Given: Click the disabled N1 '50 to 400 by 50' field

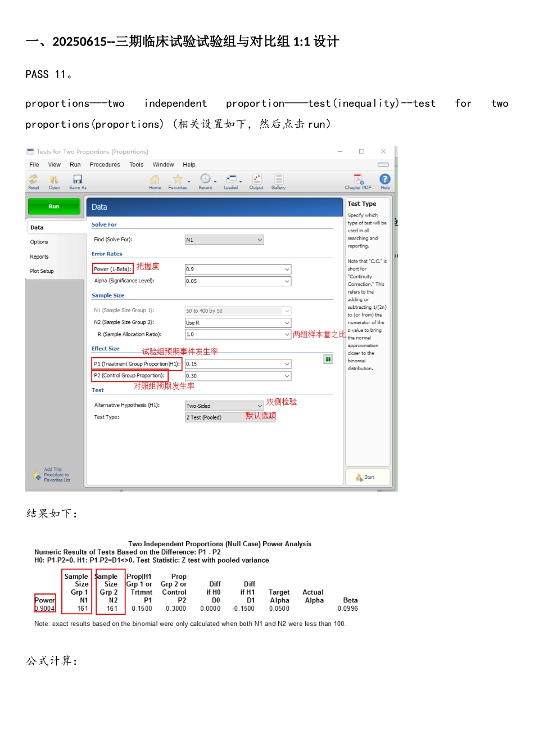Looking at the screenshot, I should (x=238, y=310).
